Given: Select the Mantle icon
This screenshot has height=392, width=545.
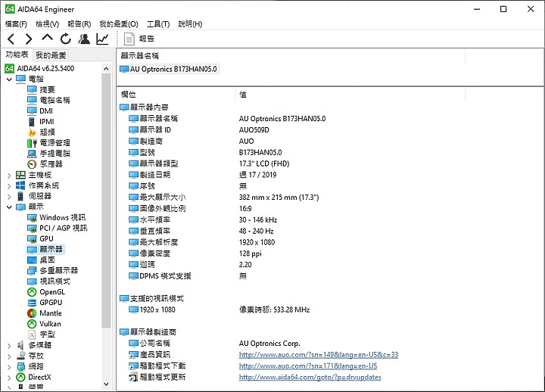Looking at the screenshot, I should (32, 313).
